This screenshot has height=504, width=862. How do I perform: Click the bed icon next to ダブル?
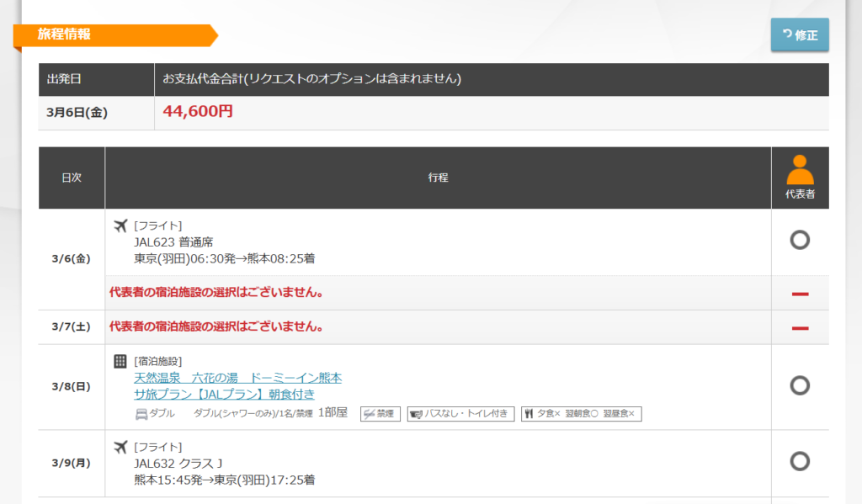(x=141, y=414)
